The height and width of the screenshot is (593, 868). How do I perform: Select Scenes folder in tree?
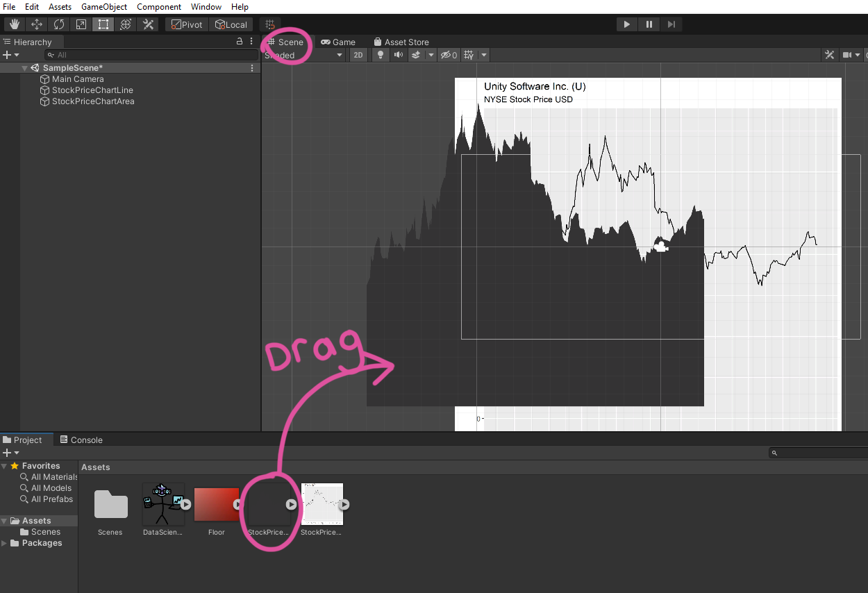click(x=40, y=532)
